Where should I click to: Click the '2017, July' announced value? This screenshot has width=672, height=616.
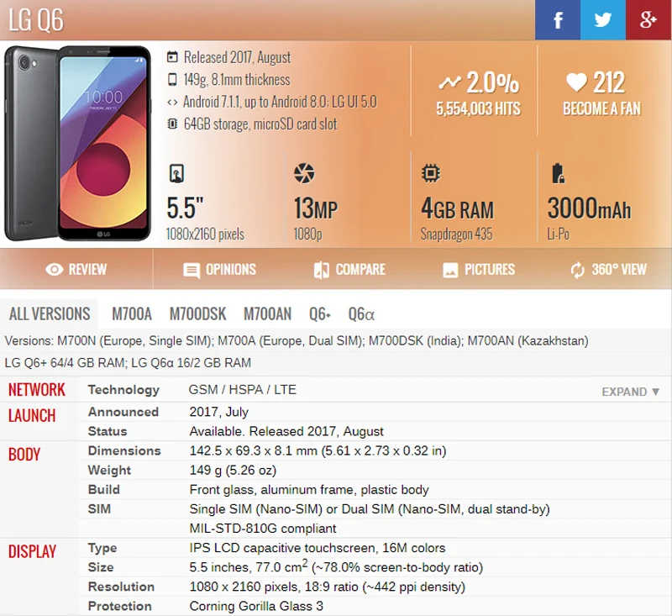point(218,412)
